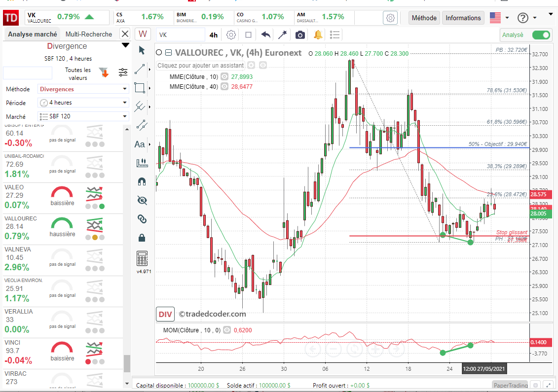Select the pitchfork channel tool
Image resolution: width=558 pixels, height=392 pixels.
coord(140,107)
